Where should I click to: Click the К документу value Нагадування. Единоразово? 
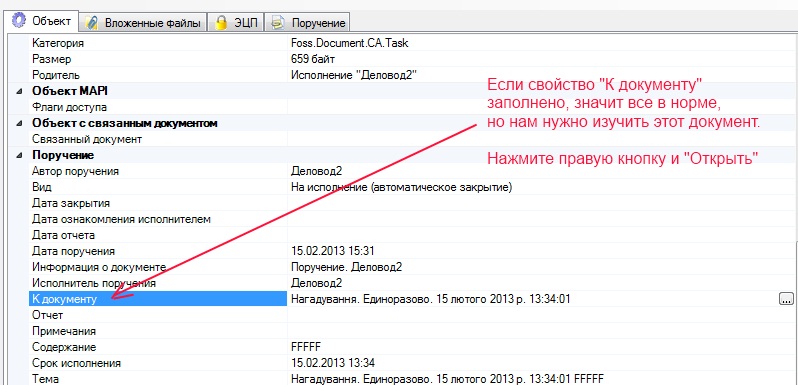(x=431, y=299)
